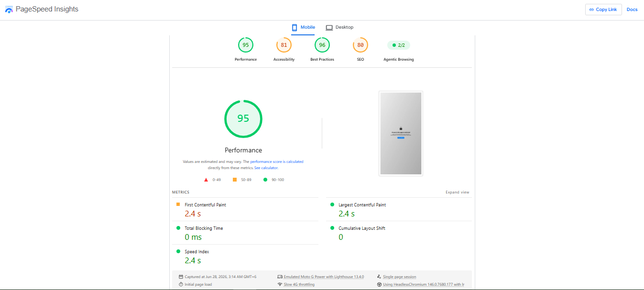Screen dimensions: 644x290
Task: Click the Performance 95 score gauge
Action: coord(246,45)
